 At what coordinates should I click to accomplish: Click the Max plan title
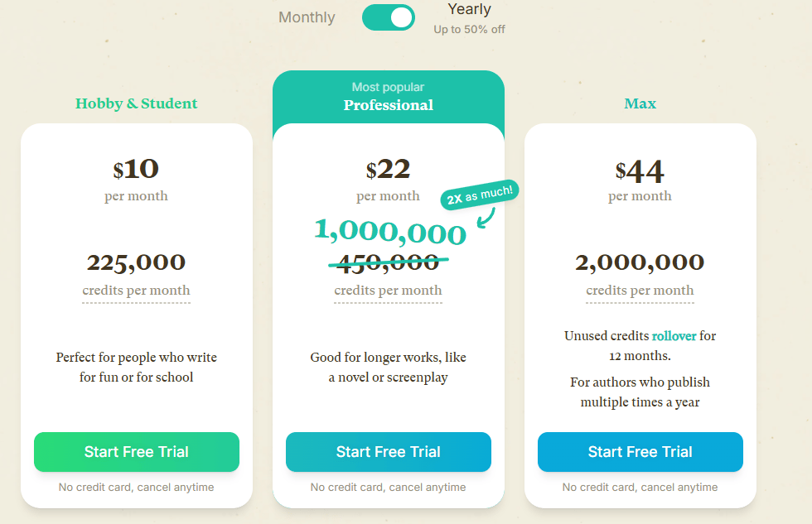(x=640, y=103)
